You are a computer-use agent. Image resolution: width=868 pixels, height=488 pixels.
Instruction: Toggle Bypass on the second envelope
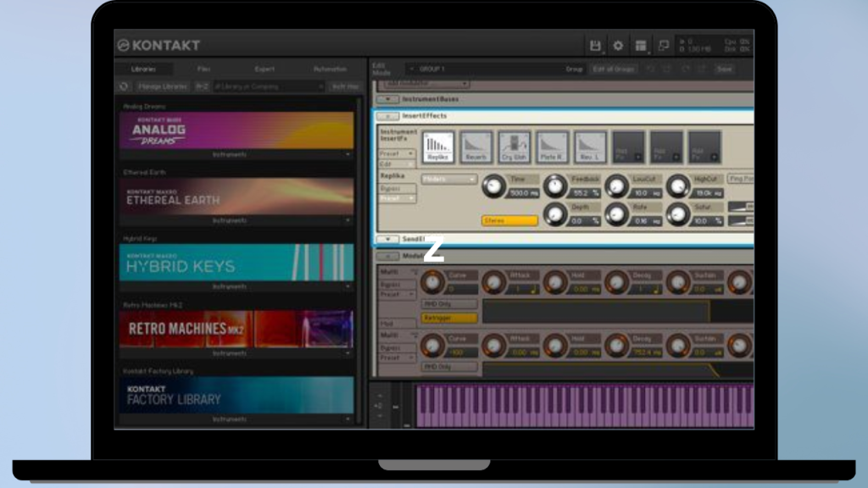pos(397,348)
